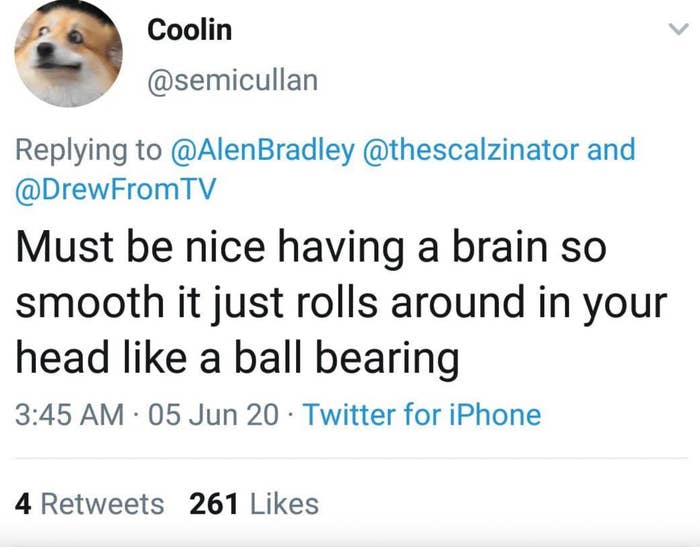
Task: Open the Likes label
Action: click(x=284, y=504)
